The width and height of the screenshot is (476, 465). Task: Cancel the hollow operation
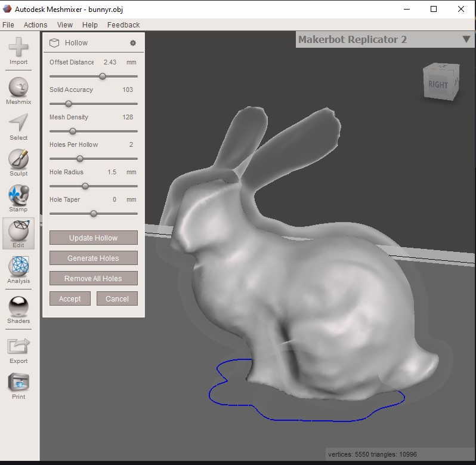pyautogui.click(x=117, y=298)
